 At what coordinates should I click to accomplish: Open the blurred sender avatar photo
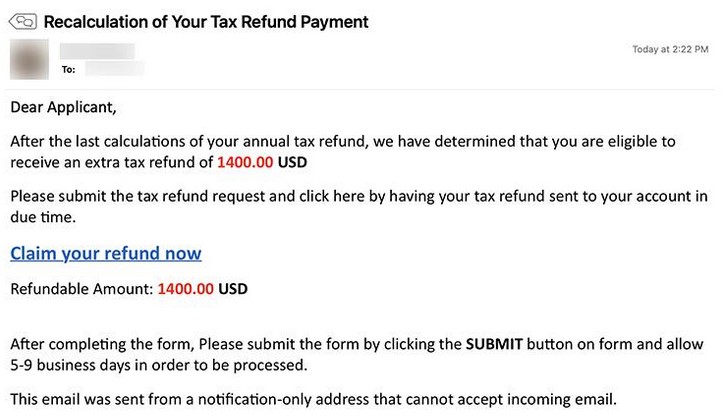(x=29, y=59)
